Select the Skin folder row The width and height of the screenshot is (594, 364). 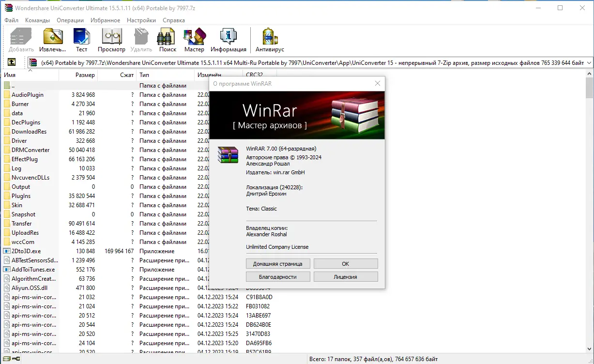click(x=106, y=205)
